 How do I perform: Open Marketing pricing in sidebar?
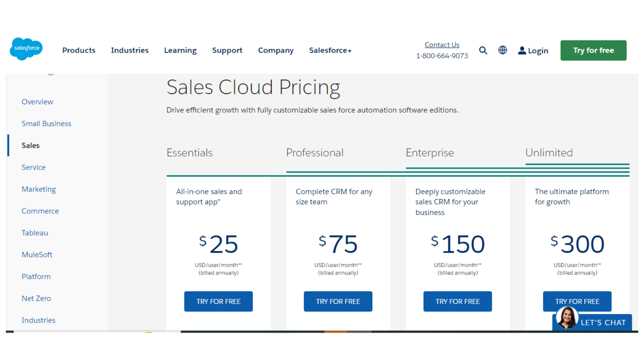click(x=39, y=189)
